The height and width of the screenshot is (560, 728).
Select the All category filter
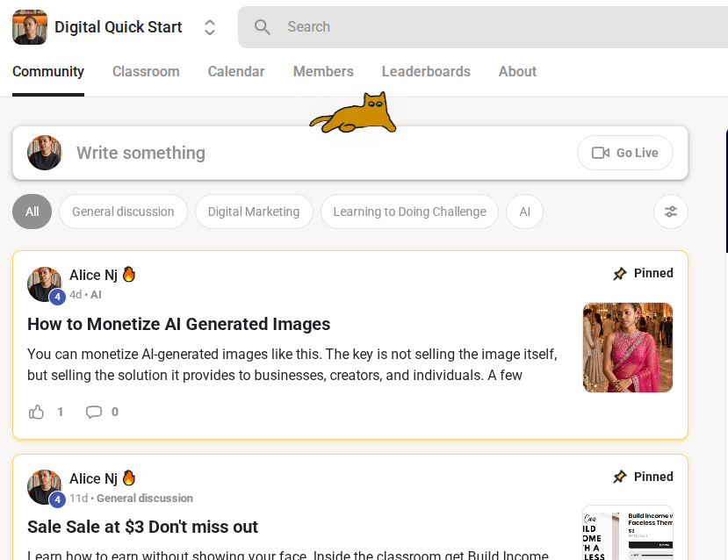[x=32, y=212]
